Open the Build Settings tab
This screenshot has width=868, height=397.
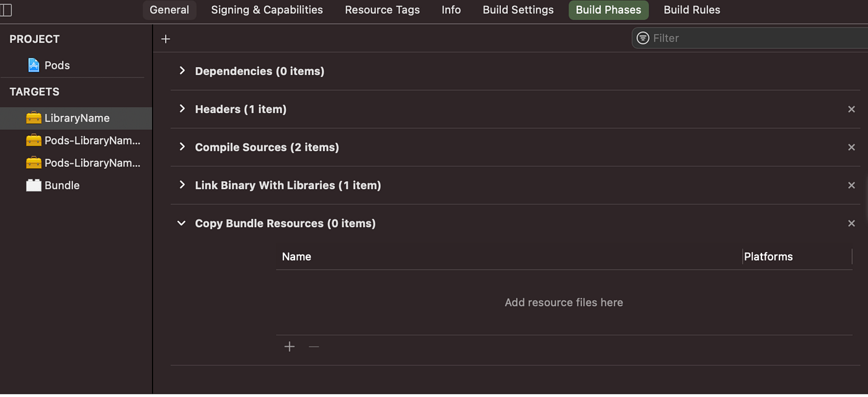518,10
